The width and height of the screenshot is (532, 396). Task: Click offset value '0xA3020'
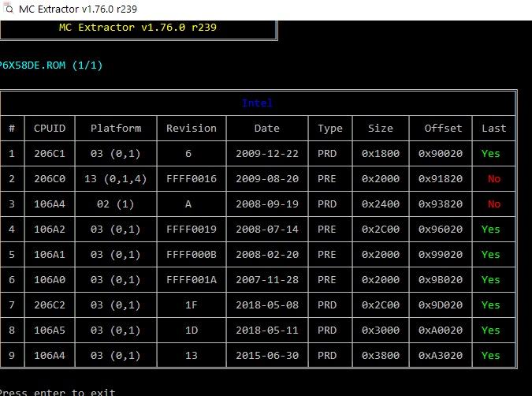[x=441, y=355]
